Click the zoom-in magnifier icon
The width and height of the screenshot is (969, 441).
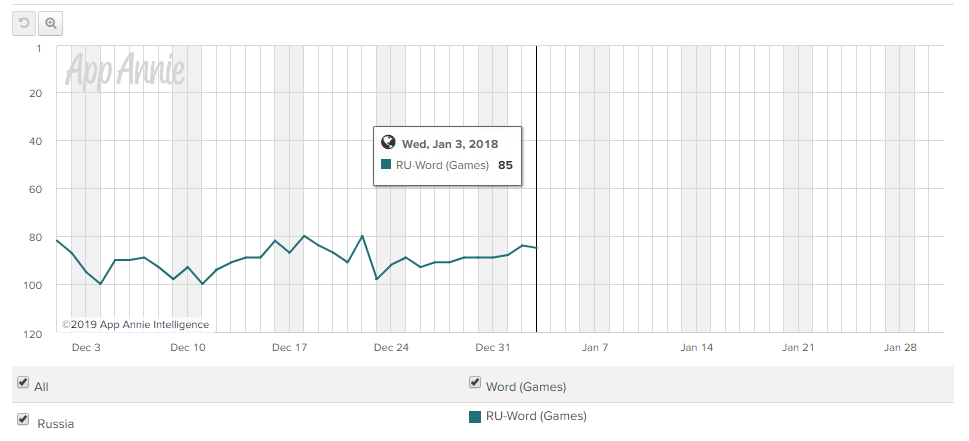click(50, 23)
